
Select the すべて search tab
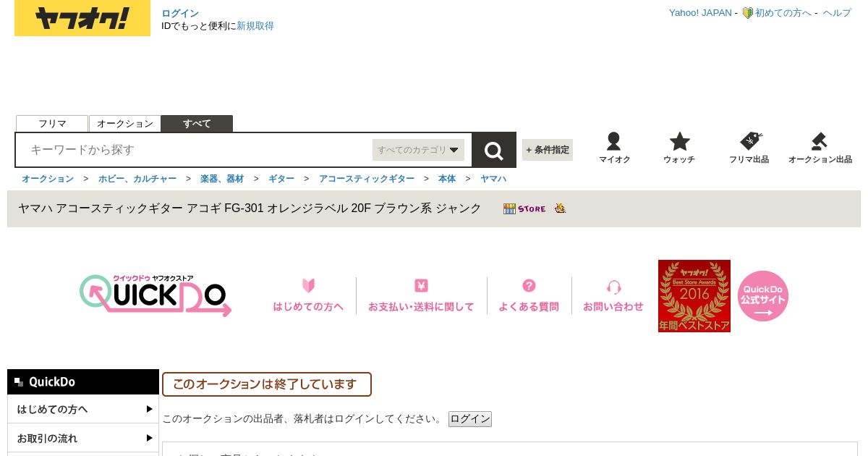pos(197,124)
